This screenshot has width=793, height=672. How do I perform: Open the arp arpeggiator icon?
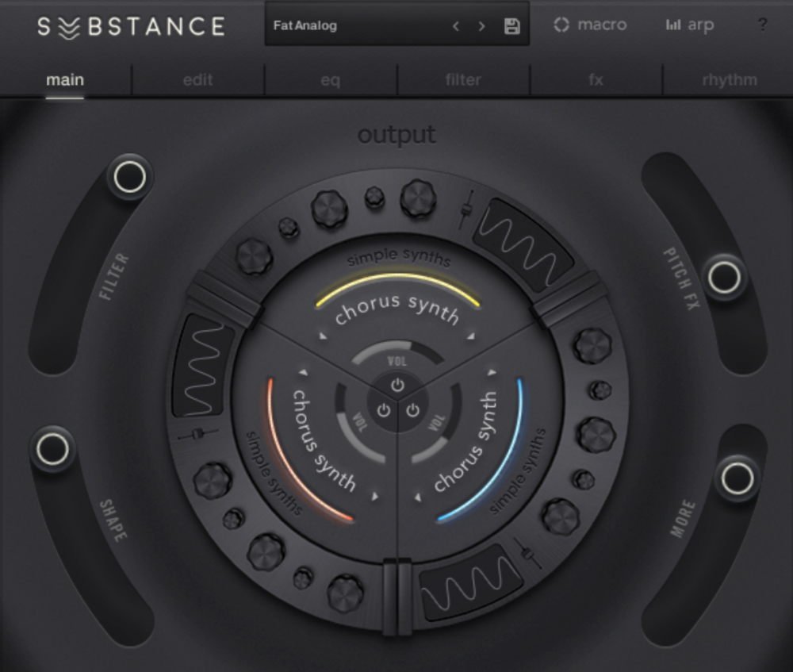[673, 25]
